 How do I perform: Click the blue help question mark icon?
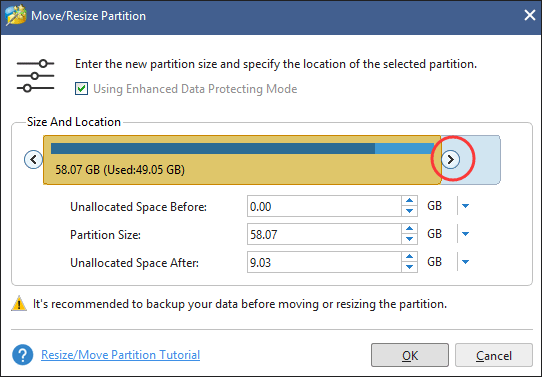(22, 355)
